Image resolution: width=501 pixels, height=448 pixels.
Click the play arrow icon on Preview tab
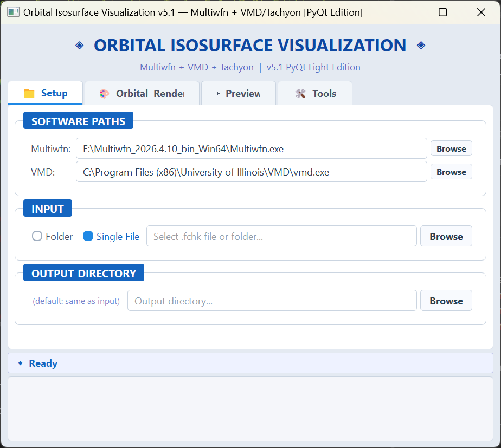click(218, 94)
